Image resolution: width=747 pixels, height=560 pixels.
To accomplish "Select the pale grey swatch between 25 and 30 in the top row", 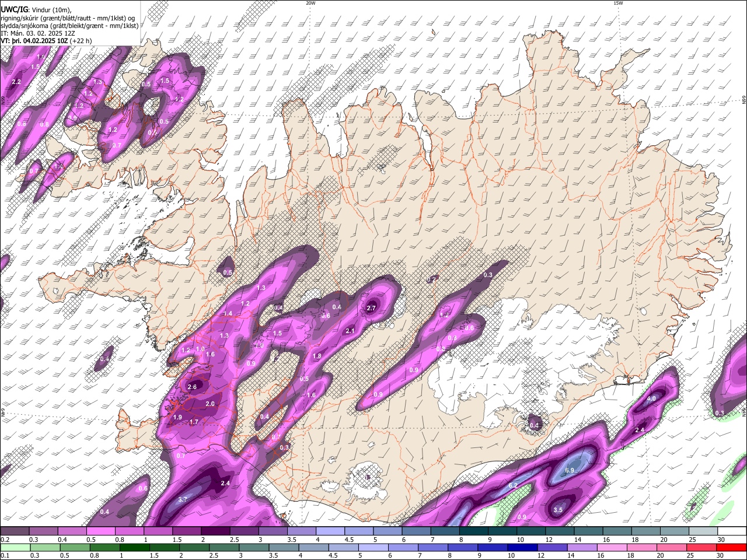I will point(703,531).
